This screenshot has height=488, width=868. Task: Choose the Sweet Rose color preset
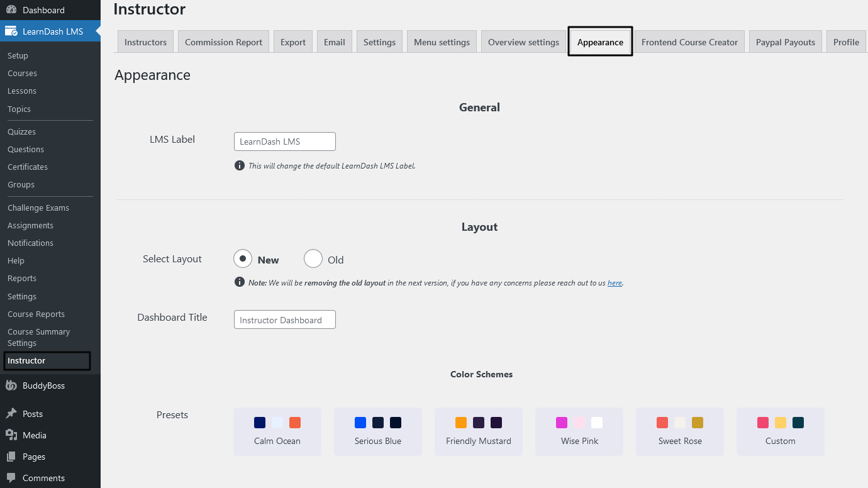[680, 431]
